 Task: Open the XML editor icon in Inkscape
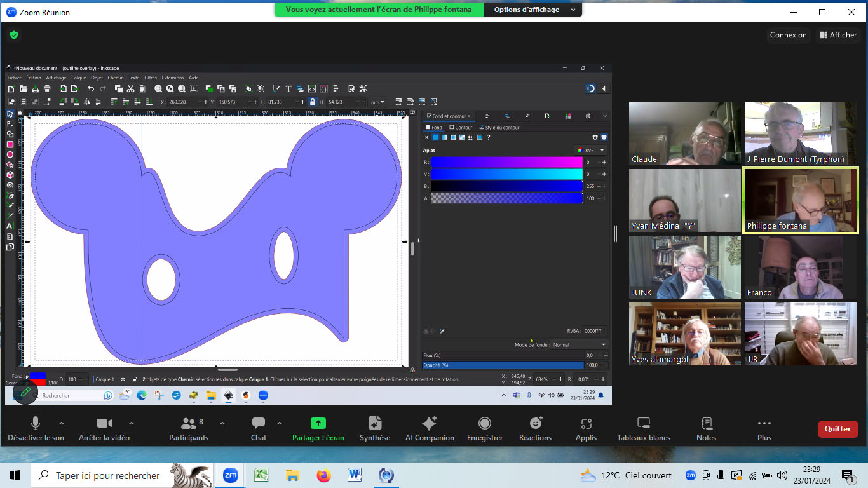click(312, 88)
